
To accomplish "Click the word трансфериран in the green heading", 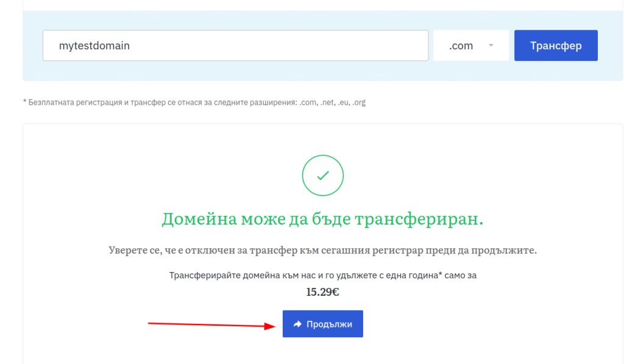I will (x=420, y=219).
